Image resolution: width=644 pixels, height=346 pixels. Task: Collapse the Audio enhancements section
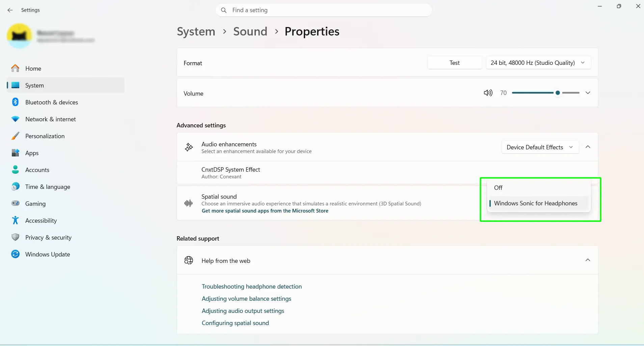coord(588,147)
